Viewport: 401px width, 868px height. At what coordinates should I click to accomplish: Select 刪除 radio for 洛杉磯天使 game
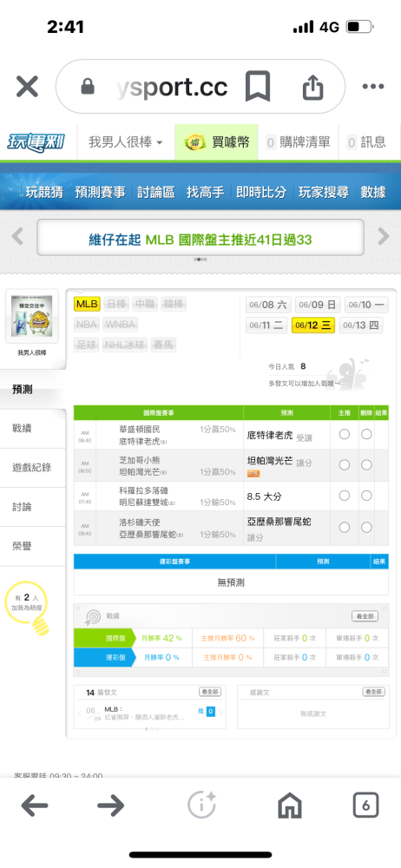pos(366,528)
